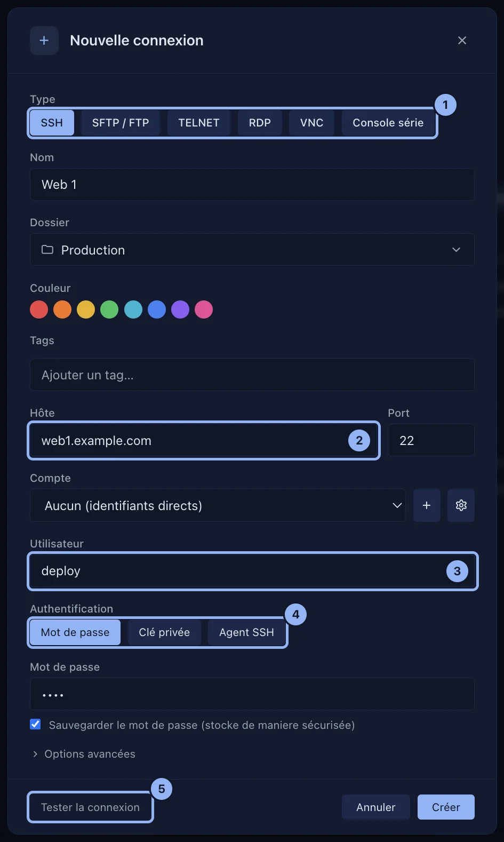The image size is (504, 842).
Task: Focus the Utilisateur field with deploy
Action: point(252,571)
